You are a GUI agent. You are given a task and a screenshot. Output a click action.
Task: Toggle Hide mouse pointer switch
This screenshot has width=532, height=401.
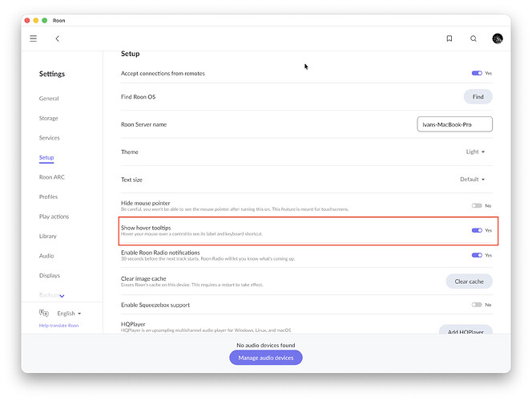tap(477, 205)
